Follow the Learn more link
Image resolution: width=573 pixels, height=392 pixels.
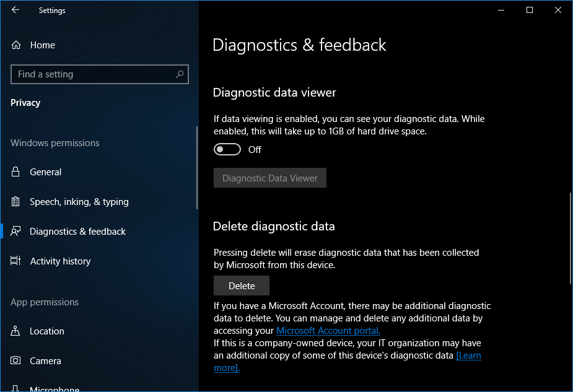click(x=468, y=355)
